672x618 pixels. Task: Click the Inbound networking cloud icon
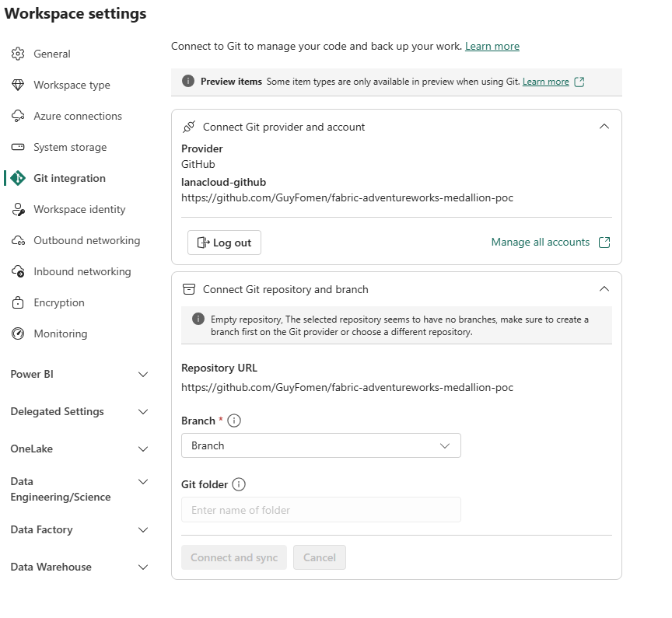click(18, 271)
